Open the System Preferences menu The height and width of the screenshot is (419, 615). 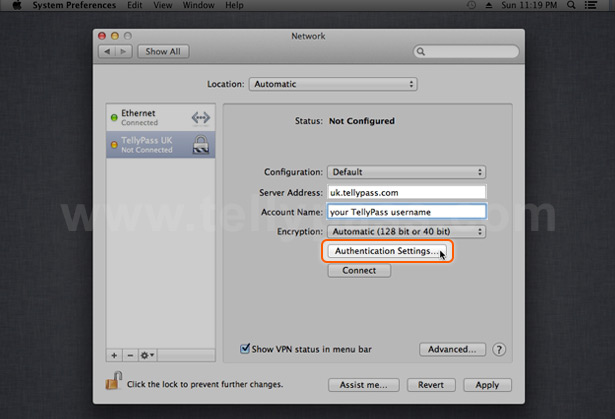click(74, 5)
